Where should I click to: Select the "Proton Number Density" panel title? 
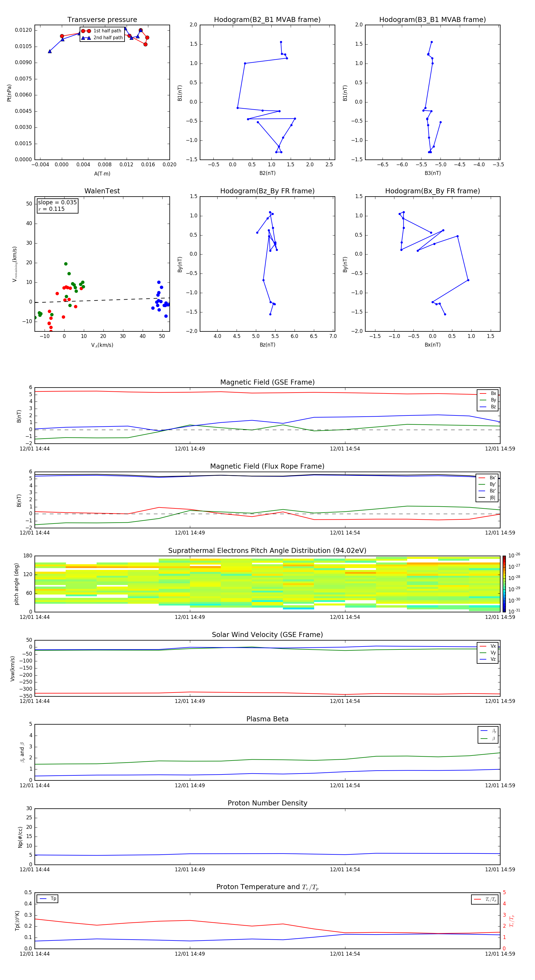tap(267, 803)
